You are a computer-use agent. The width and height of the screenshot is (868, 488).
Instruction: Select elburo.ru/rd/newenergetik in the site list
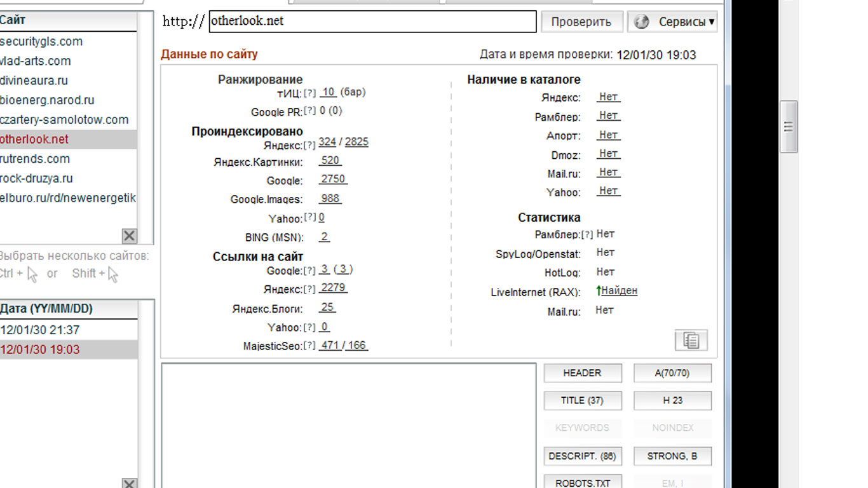(x=68, y=199)
